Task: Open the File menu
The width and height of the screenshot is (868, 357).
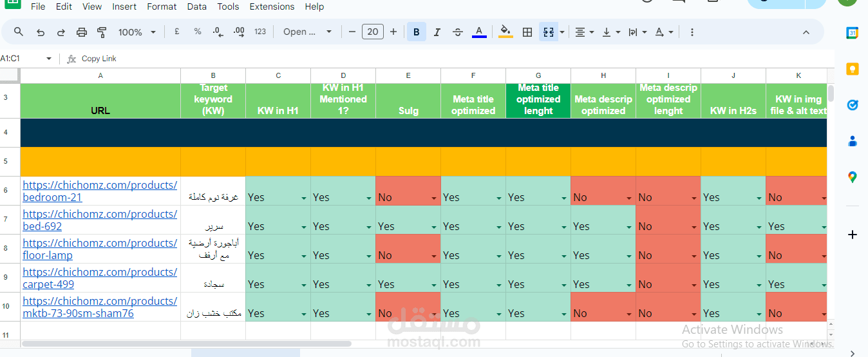Action: coord(38,6)
